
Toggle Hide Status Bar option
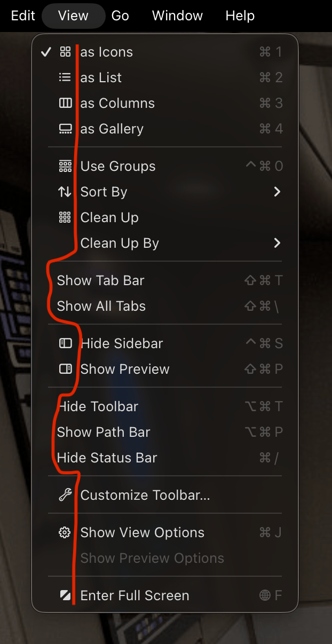point(107,458)
